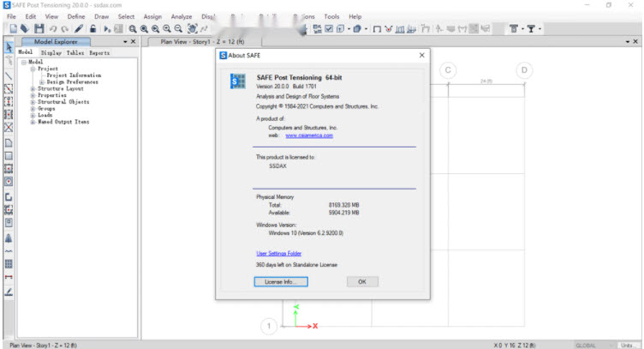Switch to the Display tab in Model Explorer
644x349 pixels.
click(51, 52)
